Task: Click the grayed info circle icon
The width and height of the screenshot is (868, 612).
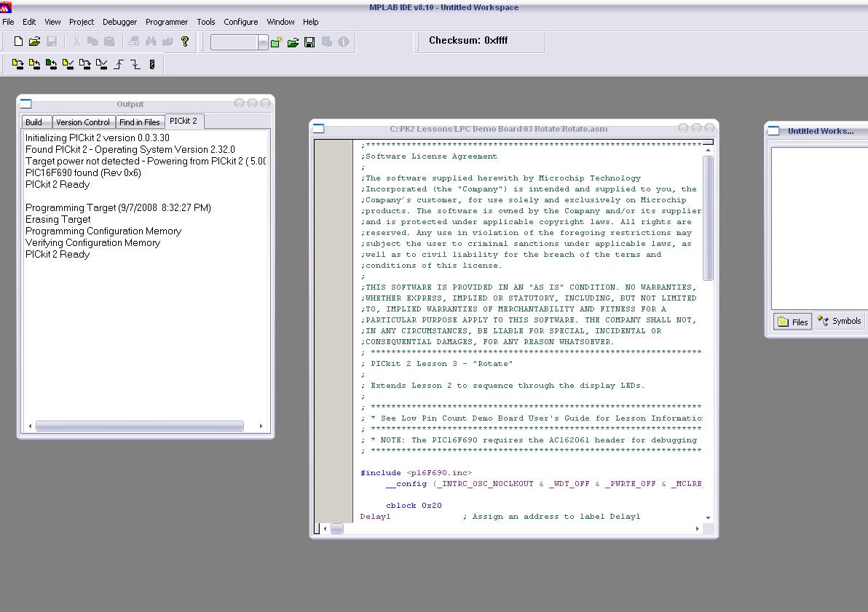Action: pos(344,42)
